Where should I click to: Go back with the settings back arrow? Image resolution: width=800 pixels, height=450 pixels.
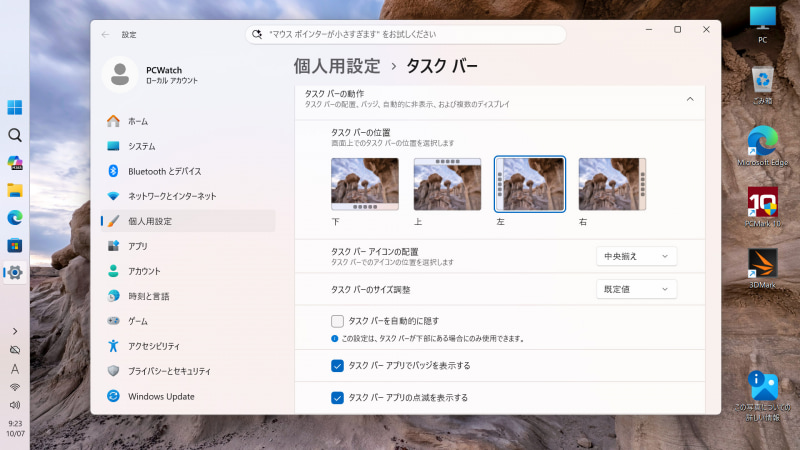coord(105,35)
